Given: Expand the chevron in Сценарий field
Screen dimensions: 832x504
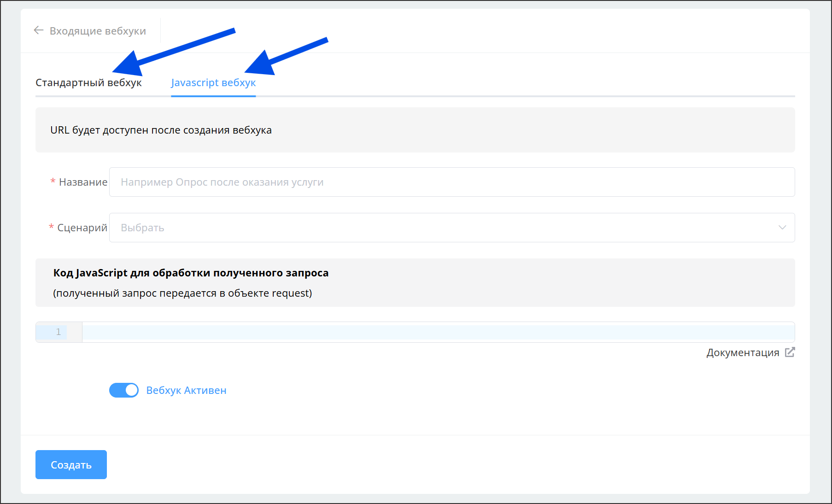Looking at the screenshot, I should point(782,228).
